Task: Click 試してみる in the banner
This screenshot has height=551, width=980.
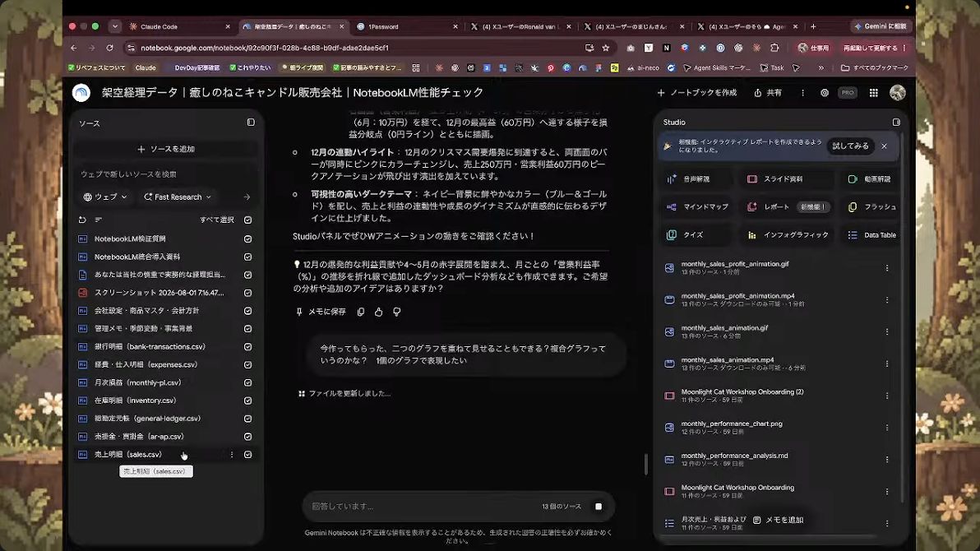Action: coord(850,146)
